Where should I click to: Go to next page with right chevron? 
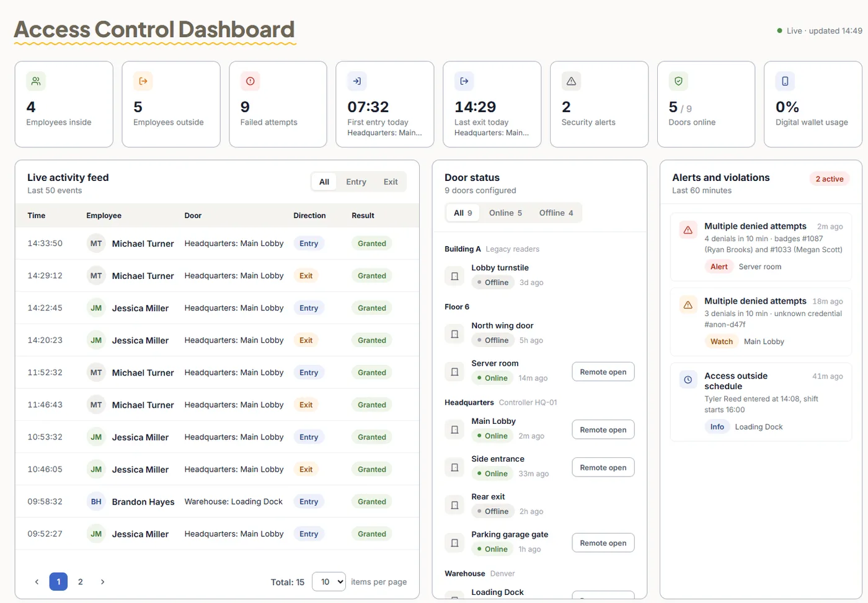(x=102, y=581)
